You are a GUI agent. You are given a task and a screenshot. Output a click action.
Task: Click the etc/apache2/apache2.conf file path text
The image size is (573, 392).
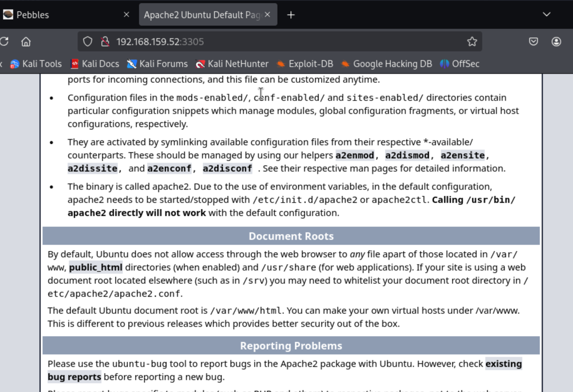(114, 294)
